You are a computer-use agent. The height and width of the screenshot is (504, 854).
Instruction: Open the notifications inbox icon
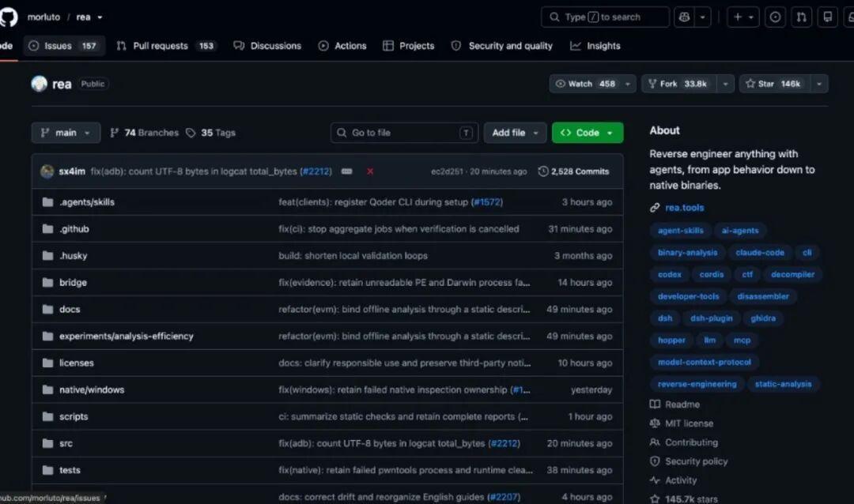pos(827,17)
